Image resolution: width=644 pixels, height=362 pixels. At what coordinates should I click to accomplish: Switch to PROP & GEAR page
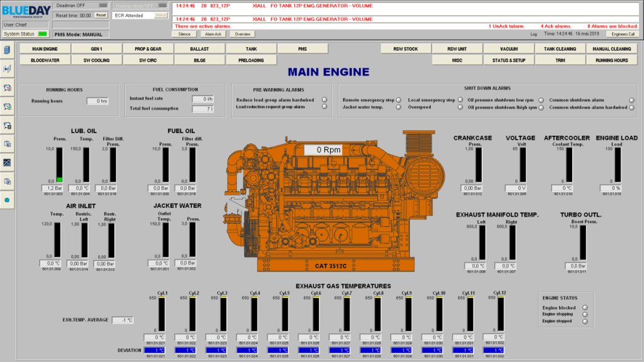tap(148, 49)
